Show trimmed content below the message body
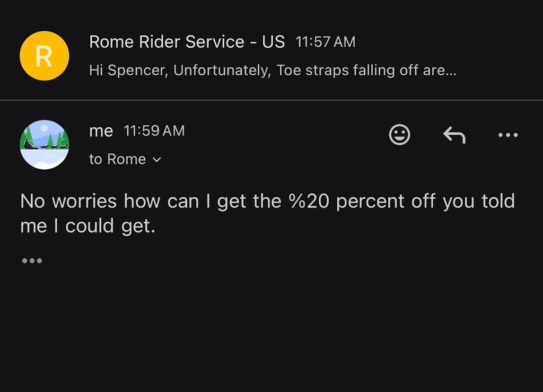This screenshot has width=543, height=392. [x=32, y=261]
